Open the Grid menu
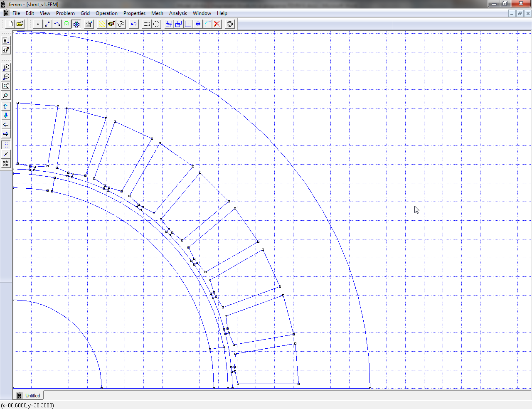Viewport: 532px width, 409px height. pos(85,13)
